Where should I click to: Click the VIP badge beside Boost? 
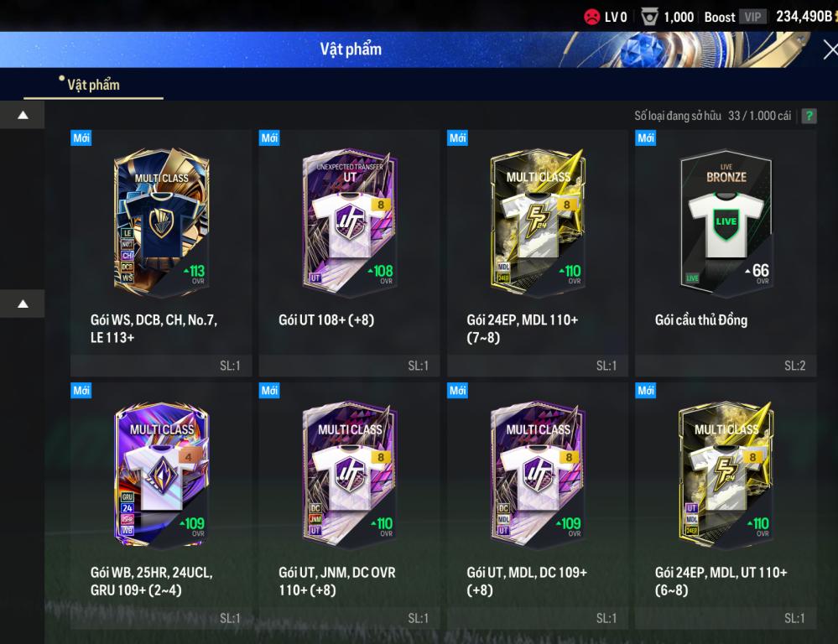(x=753, y=17)
